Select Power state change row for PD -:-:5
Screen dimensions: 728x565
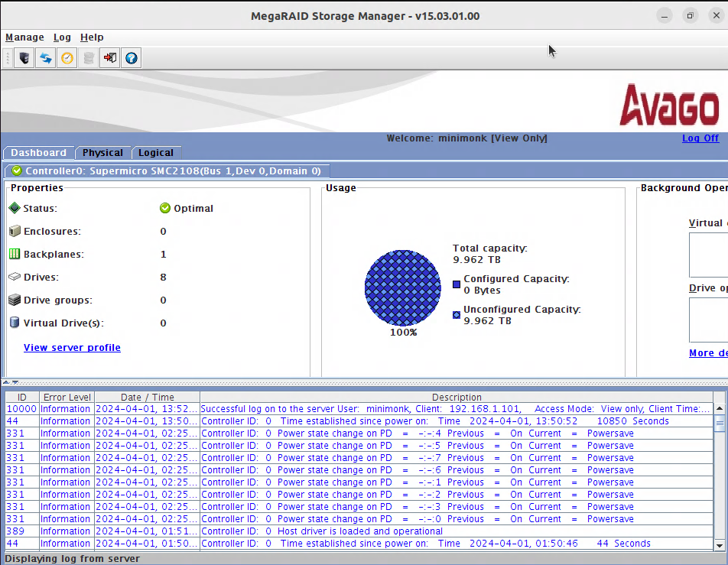(x=359, y=446)
